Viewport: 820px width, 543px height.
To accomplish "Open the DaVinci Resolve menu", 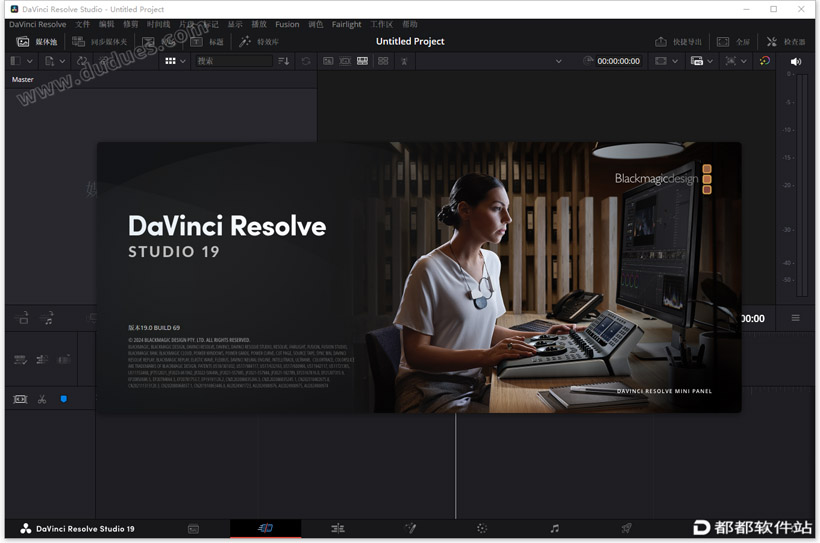I will [x=38, y=24].
